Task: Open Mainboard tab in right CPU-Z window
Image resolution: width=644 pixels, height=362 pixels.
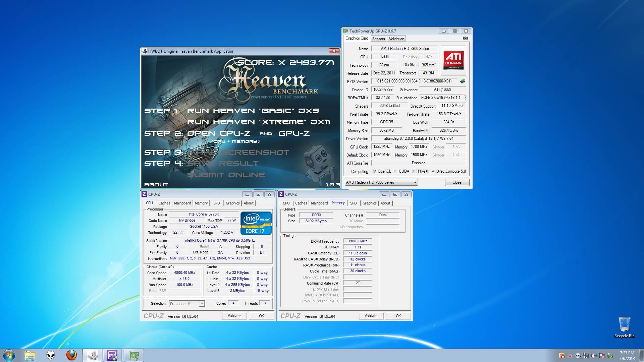Action: 319,203
